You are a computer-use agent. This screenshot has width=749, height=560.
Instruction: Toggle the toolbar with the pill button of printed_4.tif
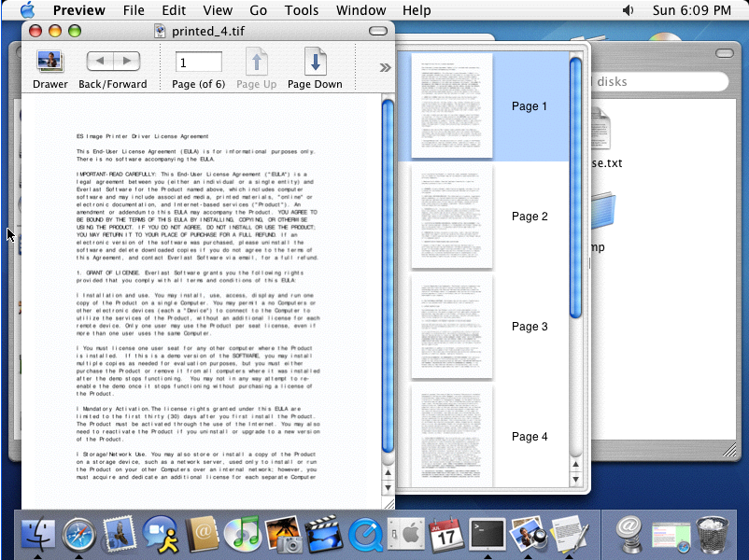pyautogui.click(x=378, y=31)
